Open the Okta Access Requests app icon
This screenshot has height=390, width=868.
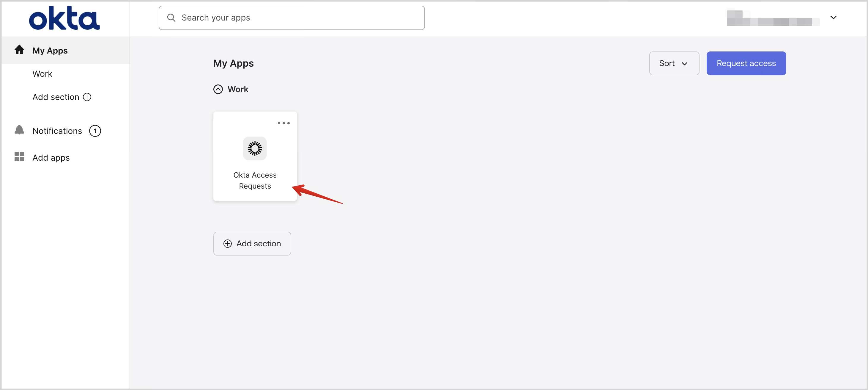click(x=255, y=148)
